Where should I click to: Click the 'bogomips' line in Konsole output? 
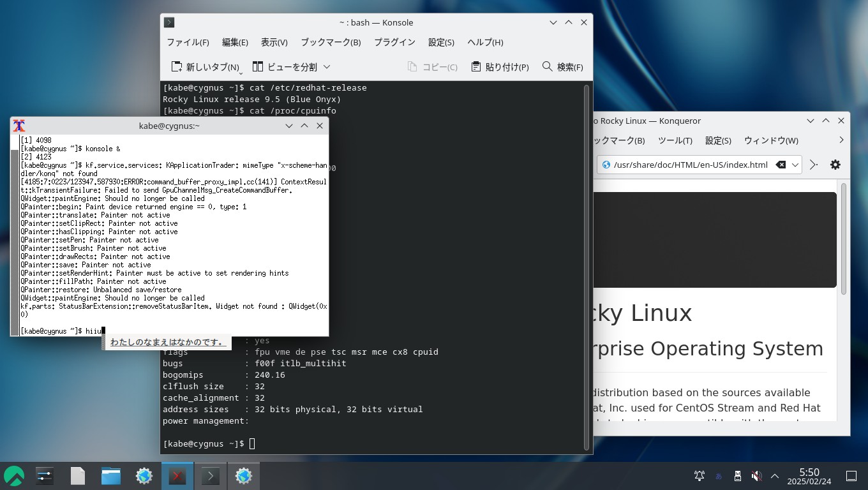point(224,375)
